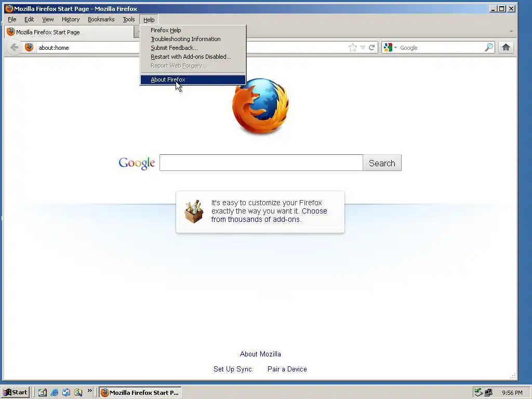Open the Choose from thousands of add-ons link
The width and height of the screenshot is (532, 399).
[x=269, y=215]
